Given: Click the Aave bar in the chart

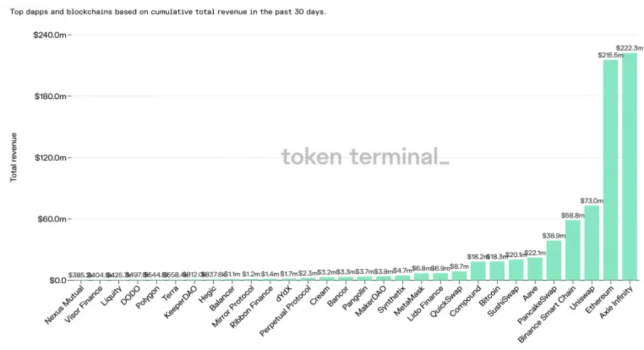Looking at the screenshot, I should click(x=535, y=269).
